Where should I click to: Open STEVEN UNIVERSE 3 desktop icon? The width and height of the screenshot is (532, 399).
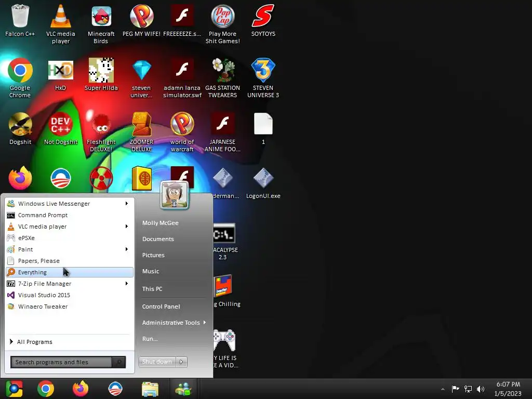[x=263, y=78]
